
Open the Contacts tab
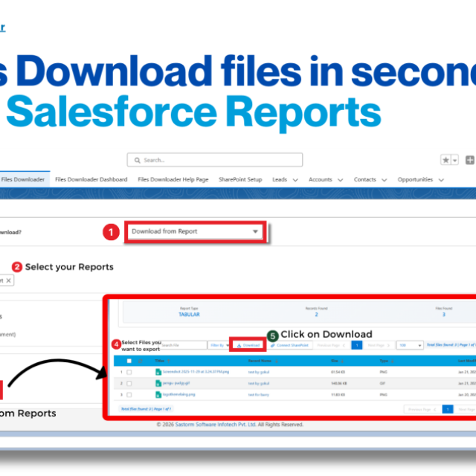coord(365,179)
